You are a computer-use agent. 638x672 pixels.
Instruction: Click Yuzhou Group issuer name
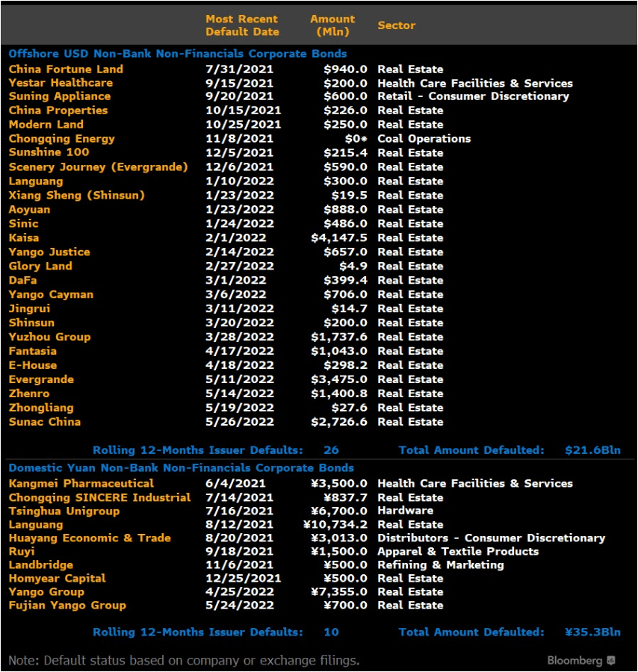(49, 337)
